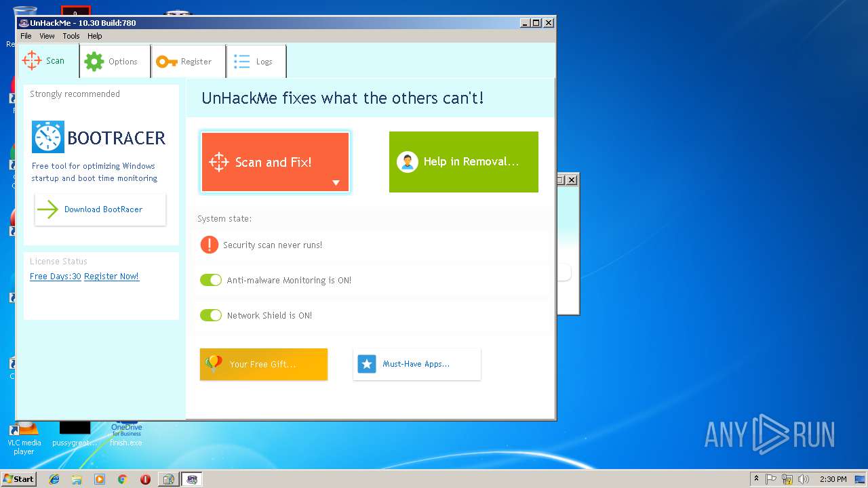The image size is (868, 488).
Task: Launch Chrome from the taskbar
Action: coord(122,479)
